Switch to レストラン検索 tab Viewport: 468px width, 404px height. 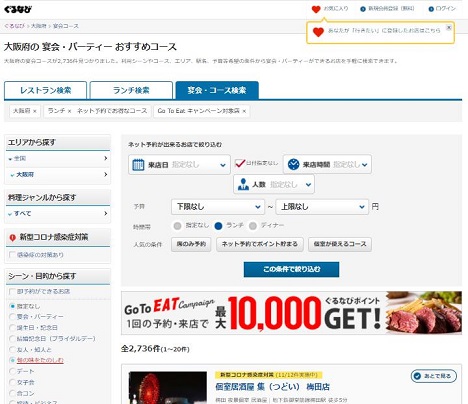coord(45,90)
